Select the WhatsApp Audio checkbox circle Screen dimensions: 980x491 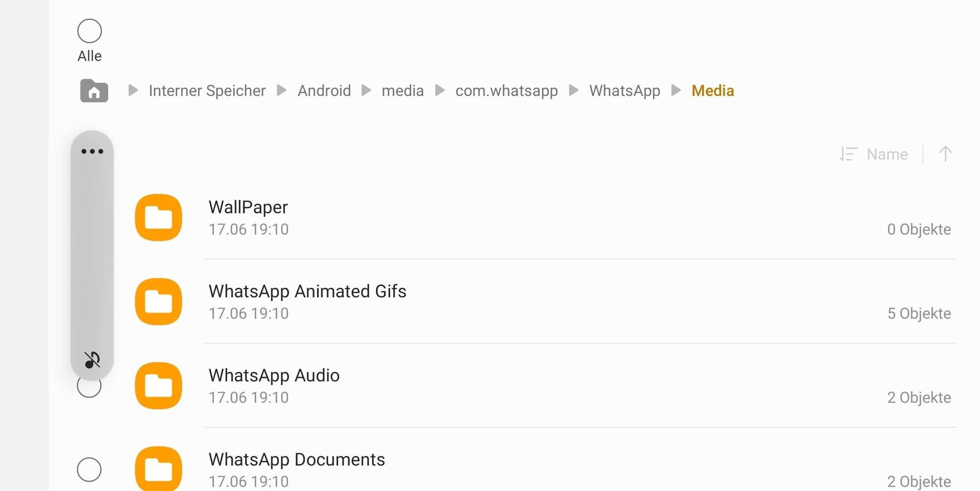pyautogui.click(x=89, y=387)
